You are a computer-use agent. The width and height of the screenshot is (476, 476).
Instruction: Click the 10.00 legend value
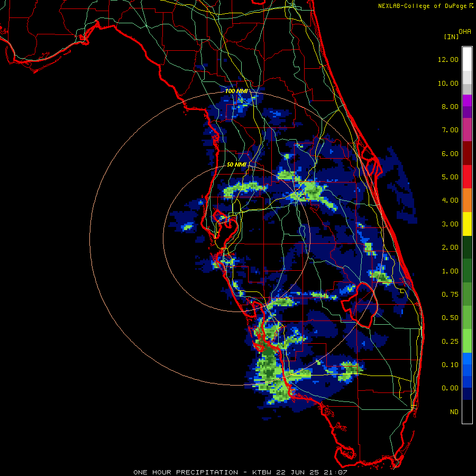(x=448, y=83)
